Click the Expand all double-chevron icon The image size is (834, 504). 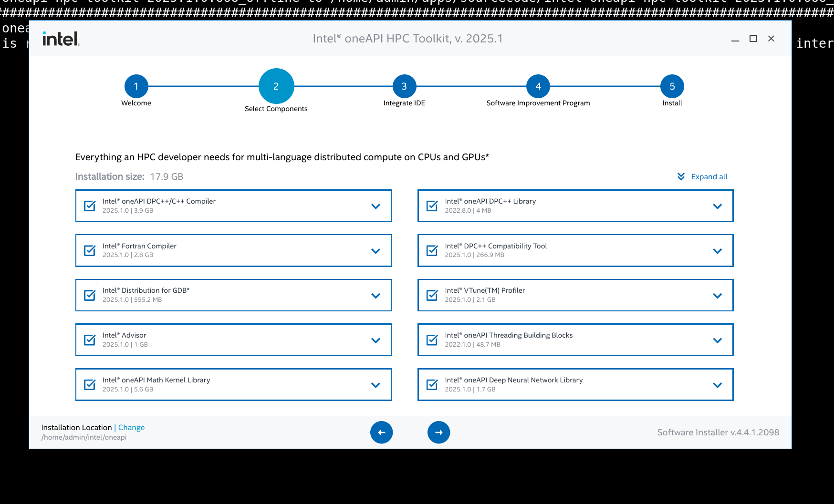pyautogui.click(x=681, y=176)
